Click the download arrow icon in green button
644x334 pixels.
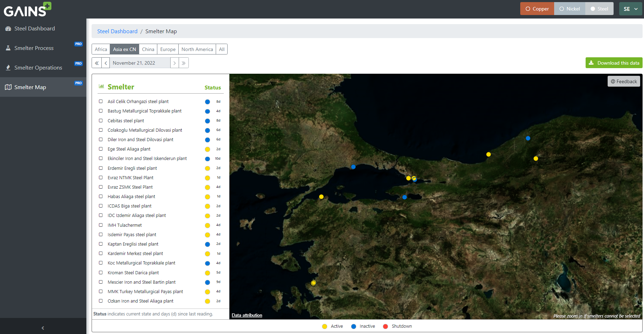coord(591,63)
